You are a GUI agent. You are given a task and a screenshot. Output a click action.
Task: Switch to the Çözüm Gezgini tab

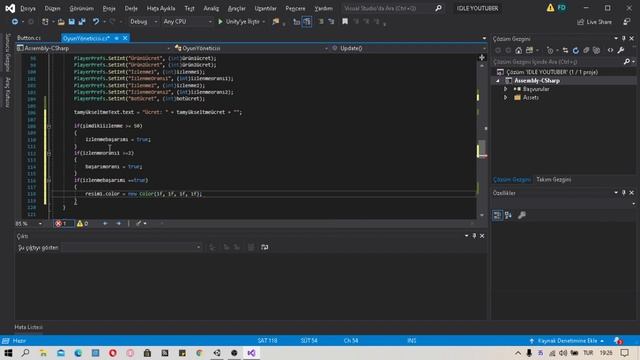tap(512, 180)
